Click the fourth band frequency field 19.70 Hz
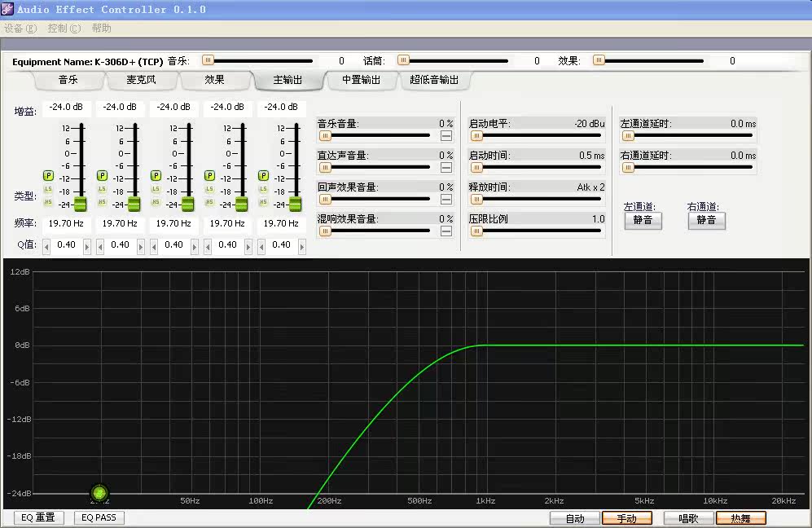Screen dimensions: 812x528 click(x=227, y=223)
